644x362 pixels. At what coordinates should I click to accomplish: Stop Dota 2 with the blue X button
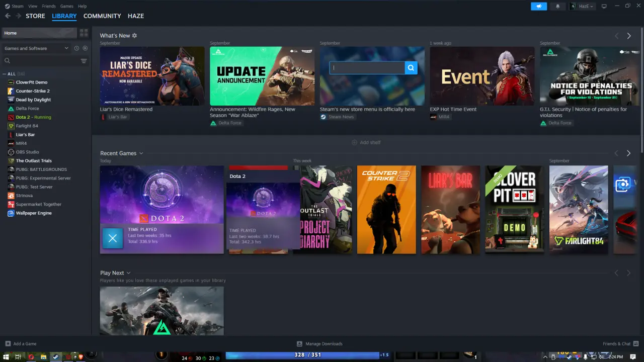(x=113, y=238)
